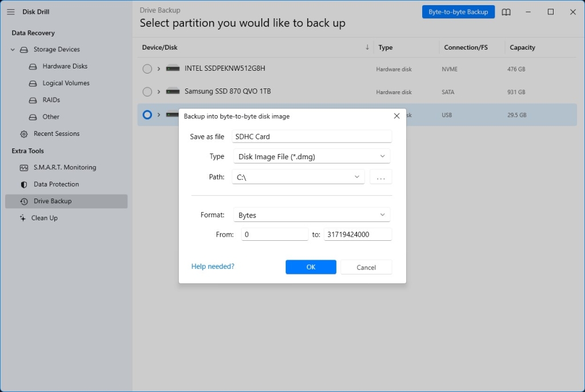
Task: Click the Recent Sessions gear icon
Action: coord(24,134)
